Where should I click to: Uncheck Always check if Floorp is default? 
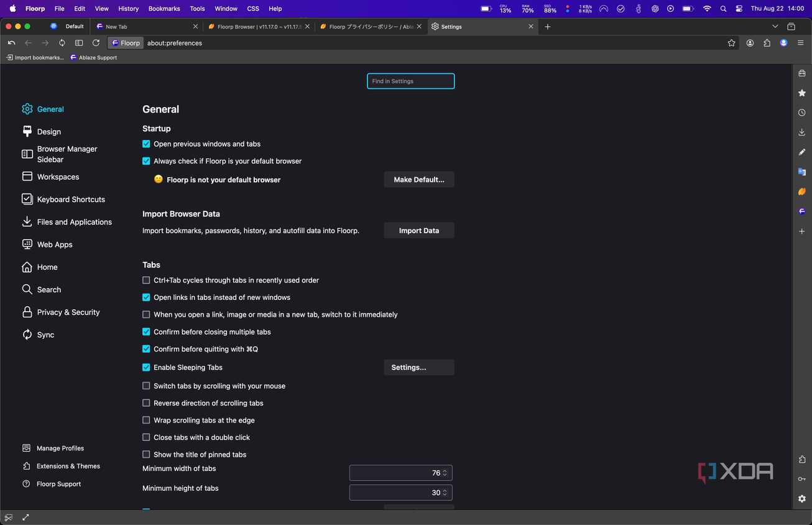146,161
